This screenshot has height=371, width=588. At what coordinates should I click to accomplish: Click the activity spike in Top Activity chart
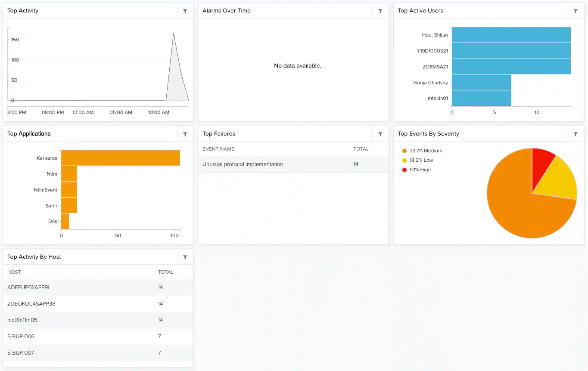coord(174,34)
